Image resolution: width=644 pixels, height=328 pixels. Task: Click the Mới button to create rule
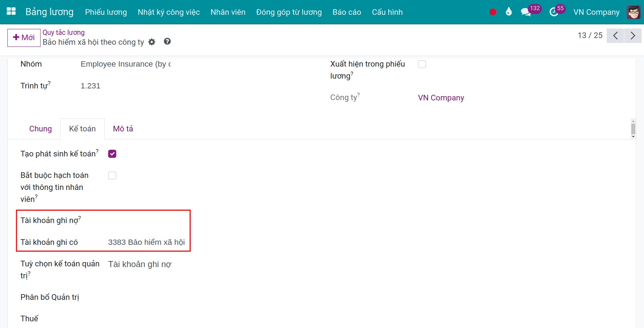24,38
